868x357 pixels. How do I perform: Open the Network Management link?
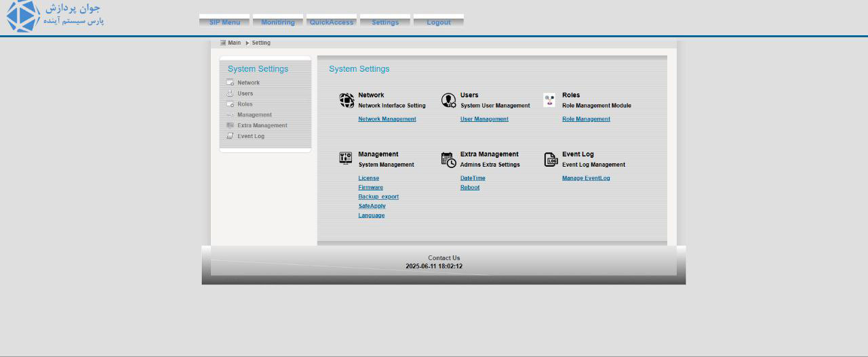(x=387, y=119)
